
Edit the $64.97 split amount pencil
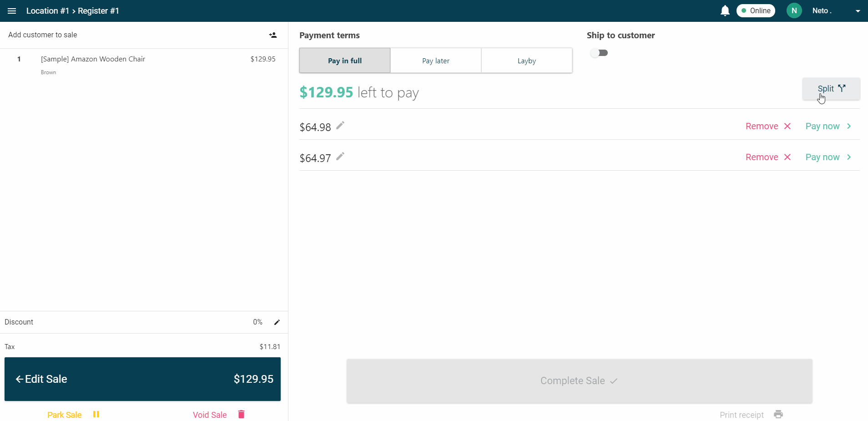point(340,157)
